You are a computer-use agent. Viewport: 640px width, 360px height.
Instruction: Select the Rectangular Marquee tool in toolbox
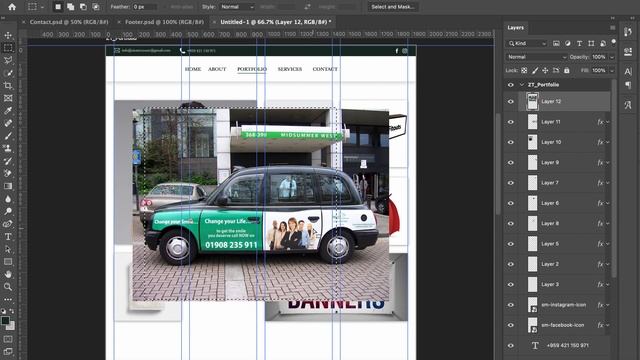pyautogui.click(x=8, y=48)
